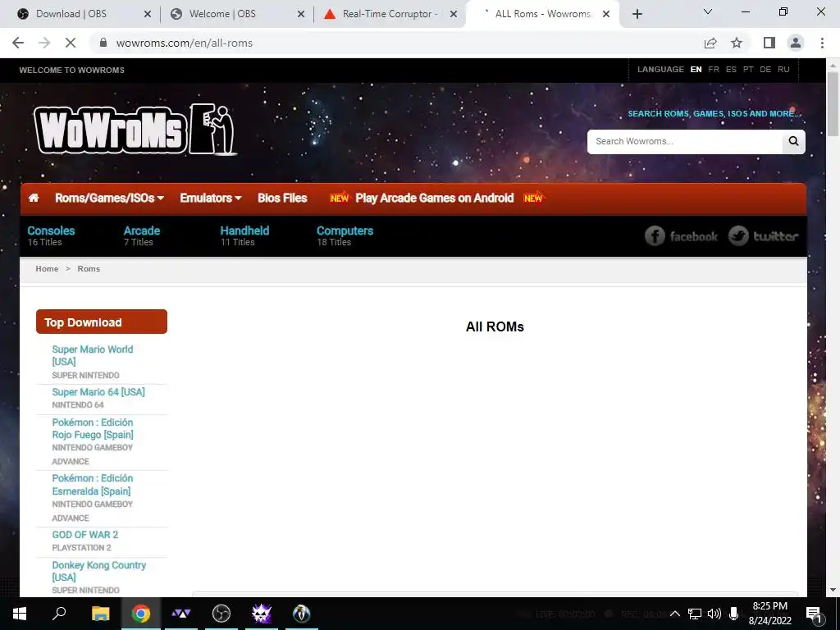Click the microphone tray icon
Screen dimensions: 840x630
pyautogui.click(x=734, y=614)
